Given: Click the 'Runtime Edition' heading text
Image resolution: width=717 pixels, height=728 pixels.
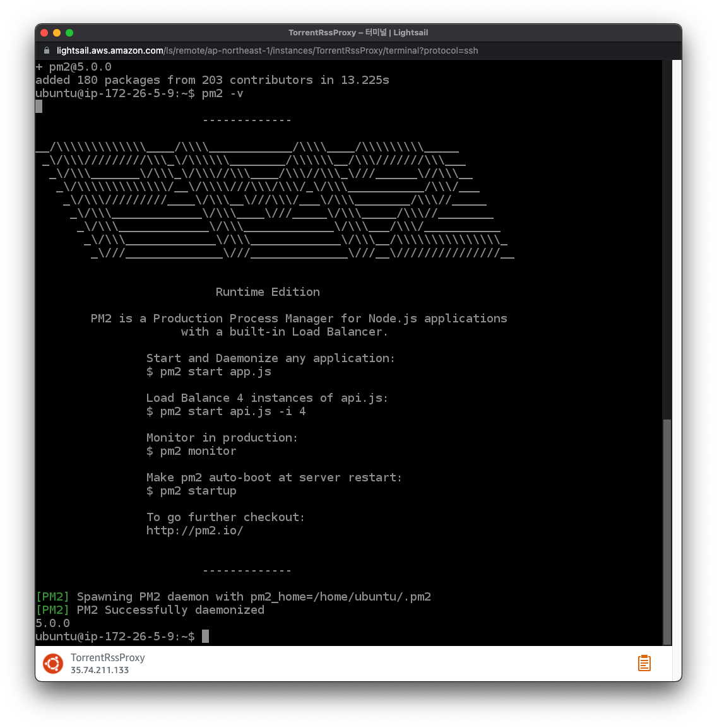Looking at the screenshot, I should 268,292.
